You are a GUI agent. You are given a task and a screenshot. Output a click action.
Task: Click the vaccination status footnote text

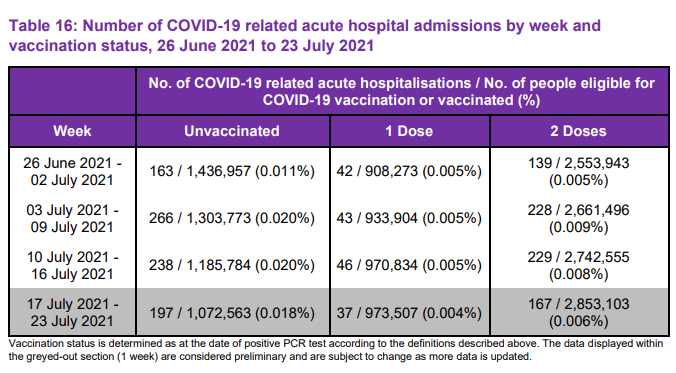pyautogui.click(x=336, y=350)
